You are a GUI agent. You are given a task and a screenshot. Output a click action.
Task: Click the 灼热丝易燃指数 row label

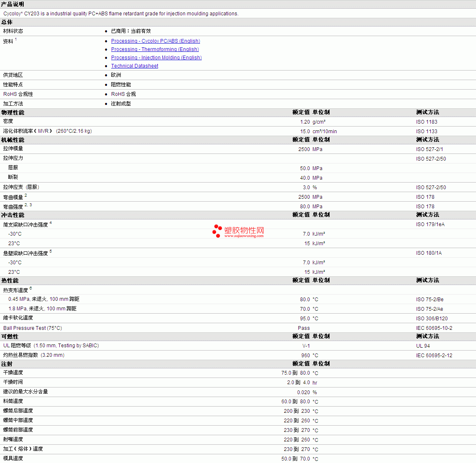click(34, 355)
